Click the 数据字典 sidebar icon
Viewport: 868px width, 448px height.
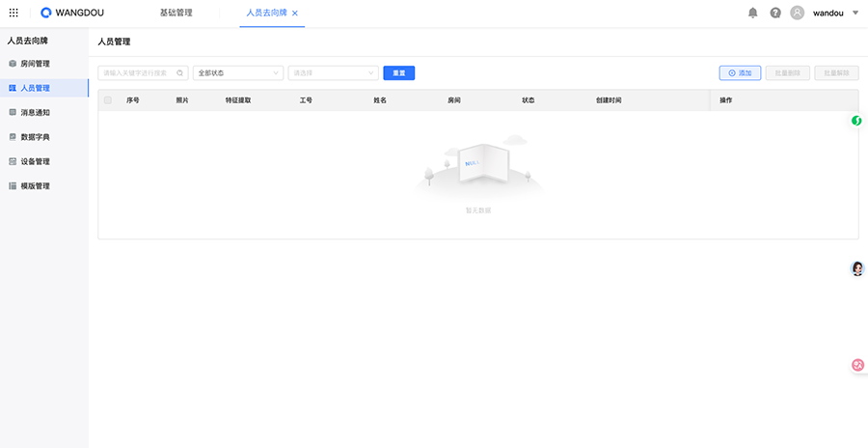click(13, 137)
